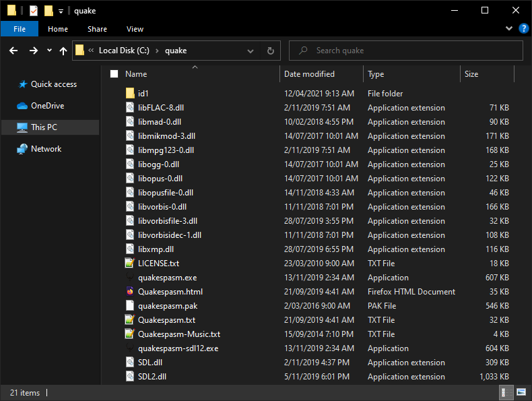The image size is (532, 401).
Task: Click Properties icon in quick access toolbar
Action: click(x=33, y=11)
